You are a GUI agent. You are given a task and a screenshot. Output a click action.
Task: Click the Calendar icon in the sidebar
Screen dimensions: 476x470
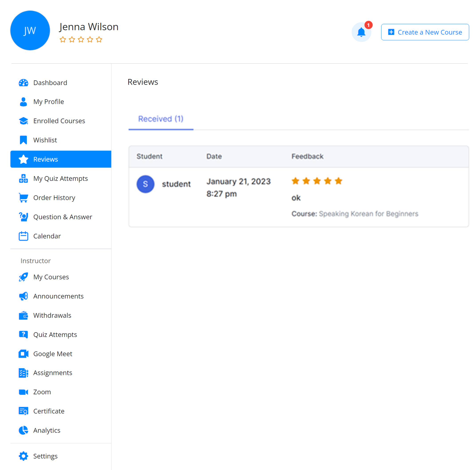(x=23, y=236)
